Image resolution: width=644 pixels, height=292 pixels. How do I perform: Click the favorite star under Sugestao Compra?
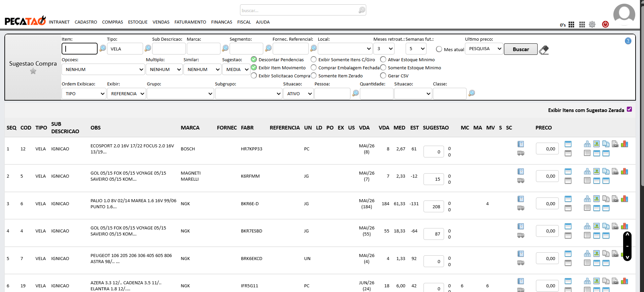tap(33, 71)
